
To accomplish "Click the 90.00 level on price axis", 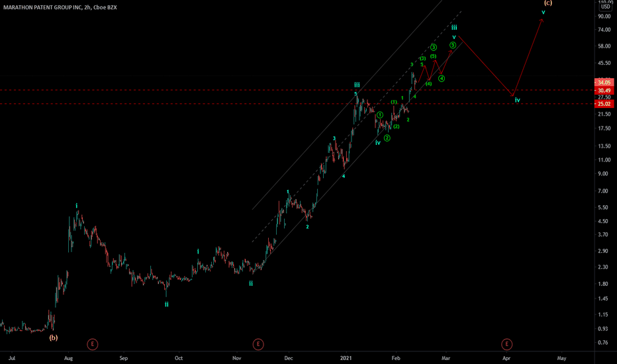I will click(x=604, y=16).
